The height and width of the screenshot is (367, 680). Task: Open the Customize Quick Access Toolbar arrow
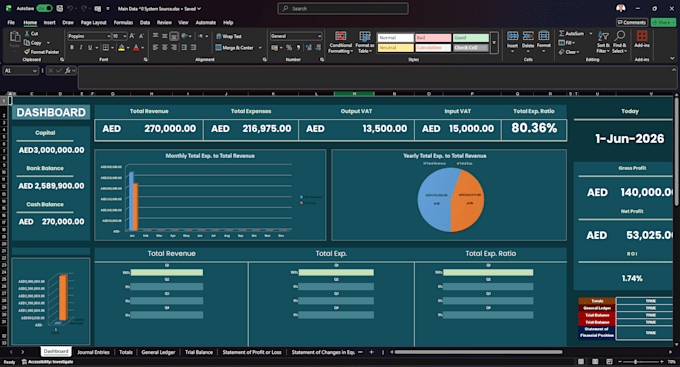(x=108, y=8)
